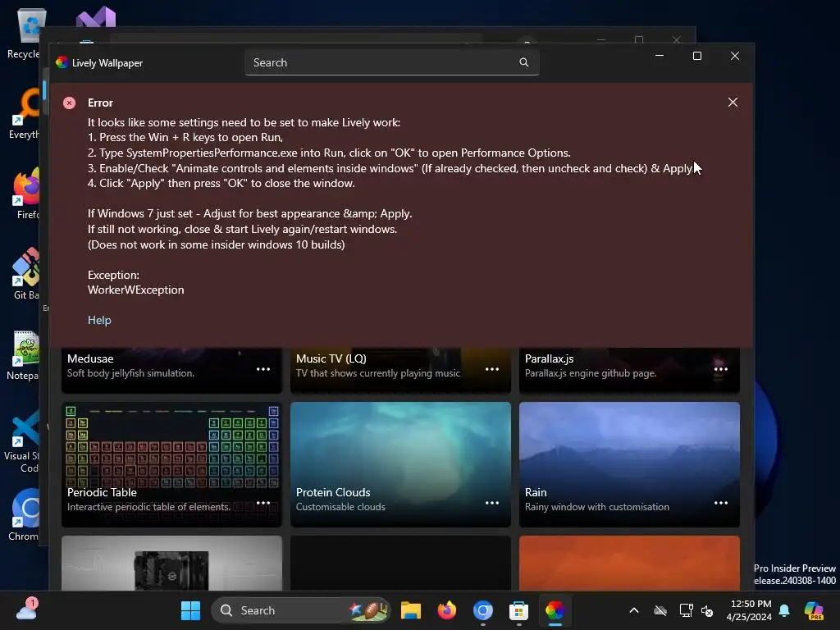Launch Copilot preview from the taskbar
Image resolution: width=840 pixels, height=630 pixels.
pos(814,610)
